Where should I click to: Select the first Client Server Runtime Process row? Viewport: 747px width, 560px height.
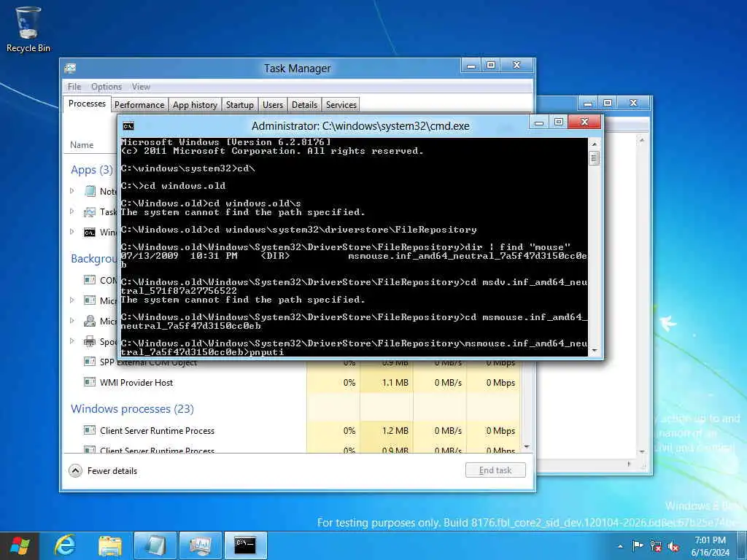(x=292, y=430)
